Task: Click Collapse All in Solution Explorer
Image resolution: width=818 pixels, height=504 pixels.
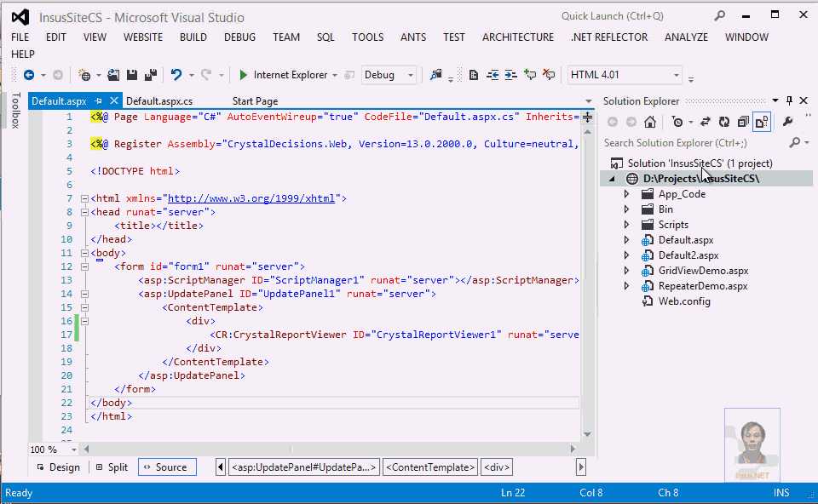Action: point(743,122)
